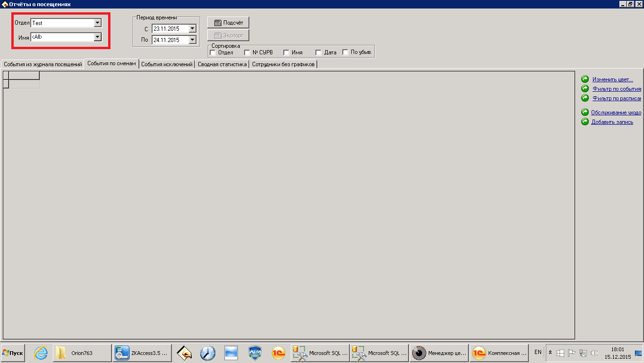Tick the № СУРВ sorting checkbox
The image size is (644, 363).
pyautogui.click(x=247, y=52)
